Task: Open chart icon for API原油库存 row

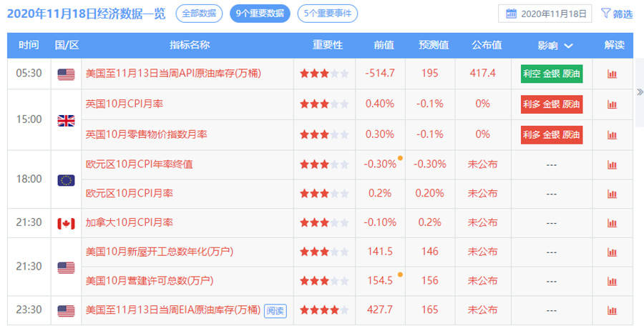Action: [612, 74]
